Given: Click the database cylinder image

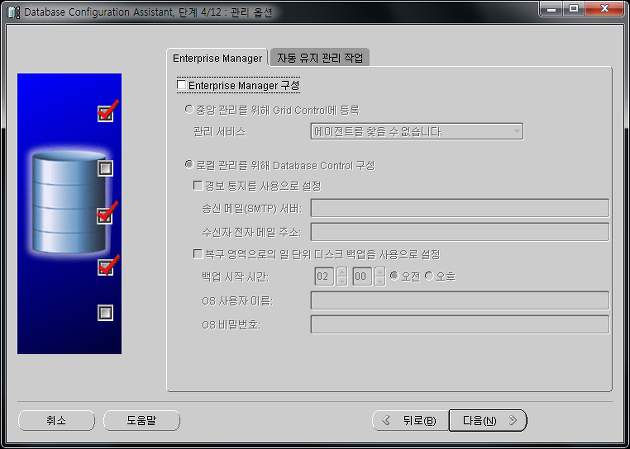Looking at the screenshot, I should pos(69,203).
